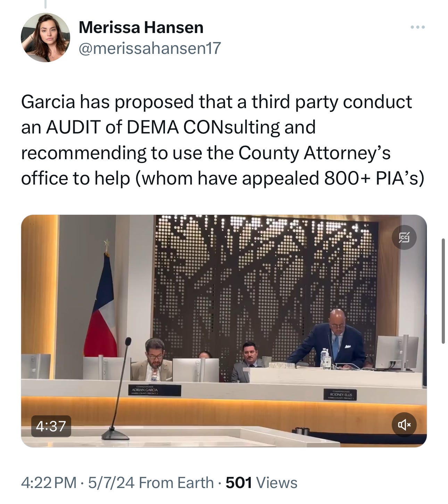The image size is (448, 504).
Task: Open the three-dot more options menu
Action: tap(417, 27)
